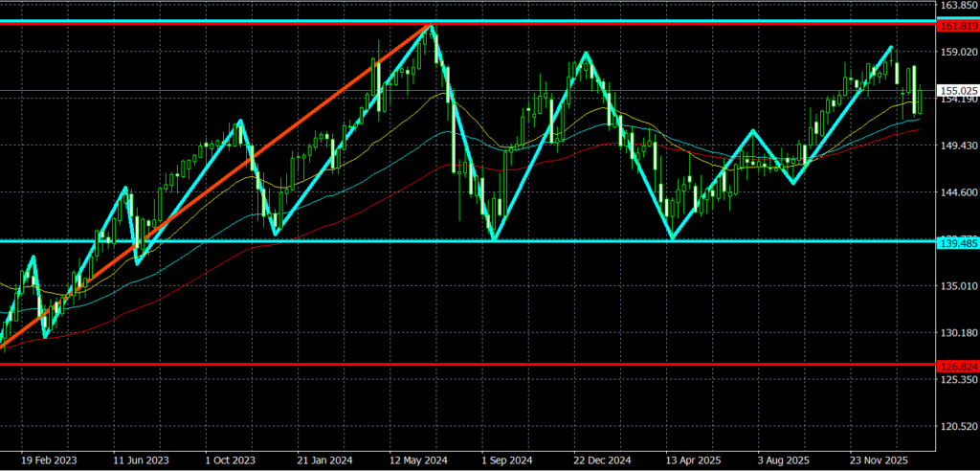Click the red 161.819 price label
The width and height of the screenshot is (980, 471).
tap(957, 26)
